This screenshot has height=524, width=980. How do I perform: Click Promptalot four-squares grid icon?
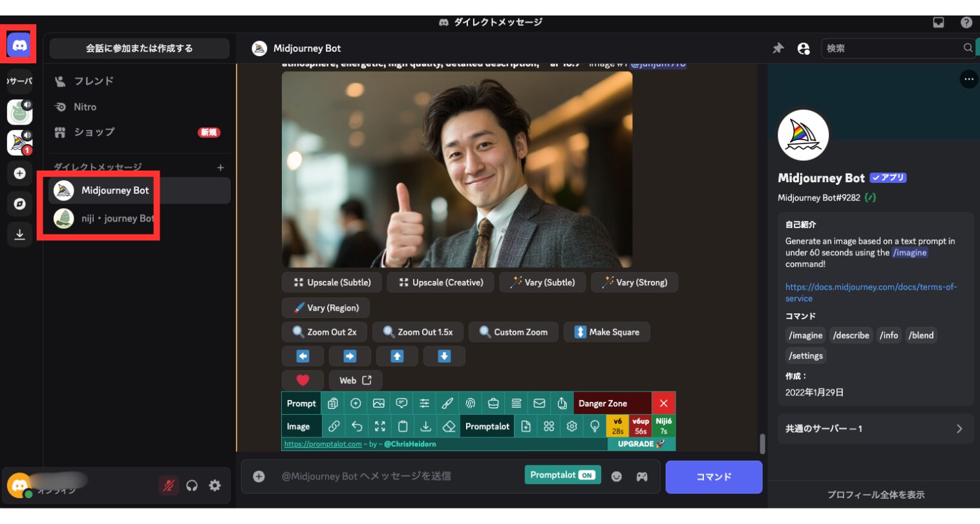point(549,426)
